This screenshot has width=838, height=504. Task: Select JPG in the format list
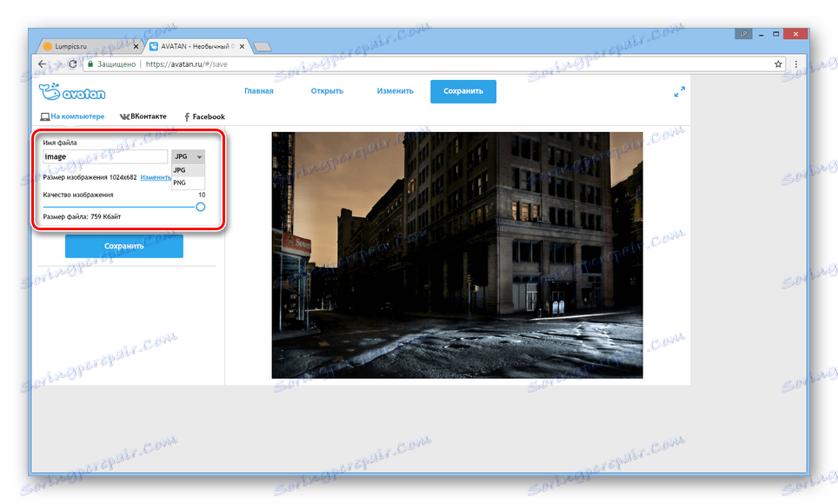(x=188, y=170)
